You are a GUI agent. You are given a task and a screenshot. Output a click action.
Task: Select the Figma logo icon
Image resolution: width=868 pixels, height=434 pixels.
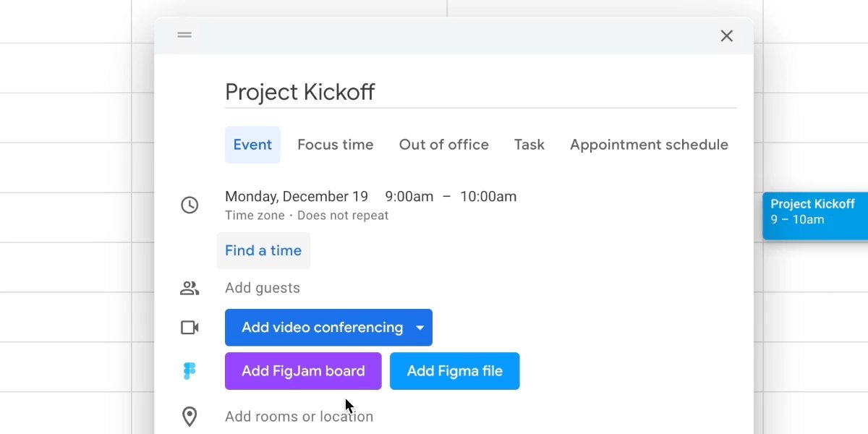190,371
